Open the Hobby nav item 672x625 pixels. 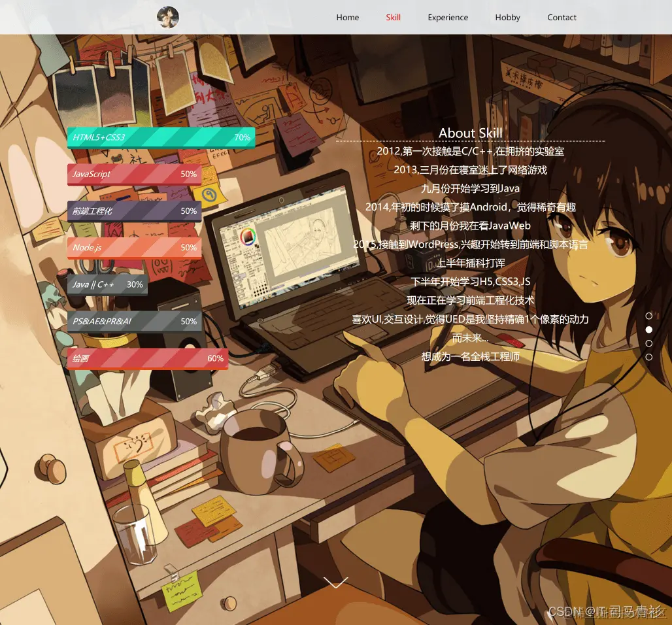point(507,18)
